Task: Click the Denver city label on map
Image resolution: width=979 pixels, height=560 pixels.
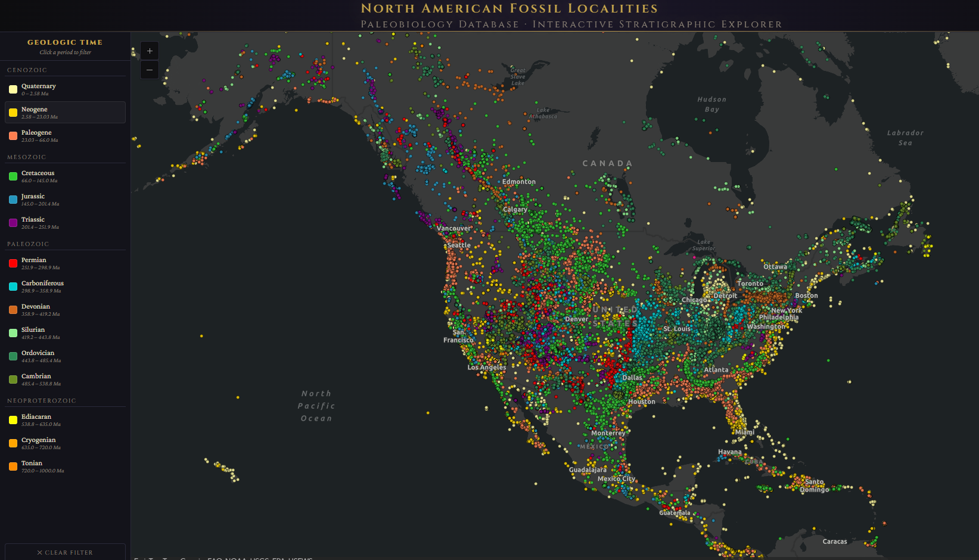Action: tap(576, 319)
